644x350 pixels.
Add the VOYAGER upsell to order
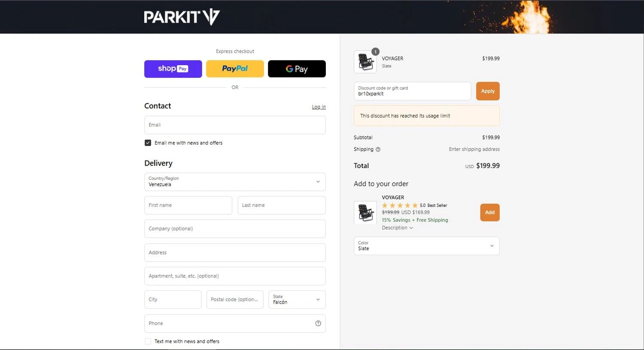coord(490,212)
